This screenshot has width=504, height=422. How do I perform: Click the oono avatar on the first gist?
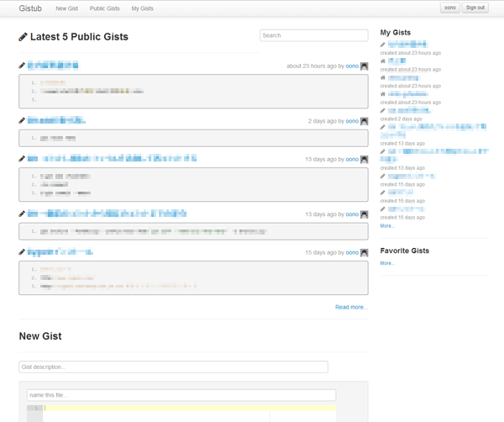coord(364,66)
